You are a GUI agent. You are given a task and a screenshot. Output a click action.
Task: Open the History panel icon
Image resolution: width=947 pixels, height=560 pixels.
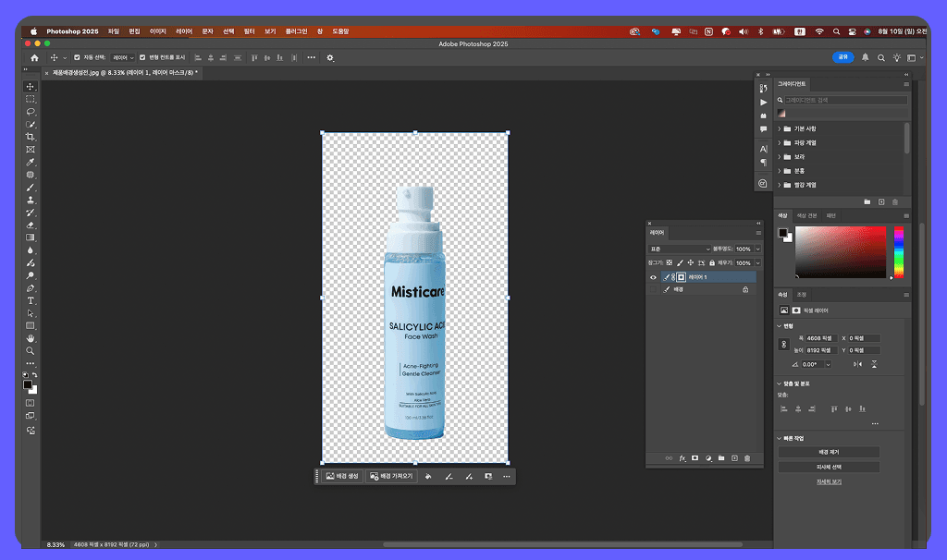click(763, 89)
